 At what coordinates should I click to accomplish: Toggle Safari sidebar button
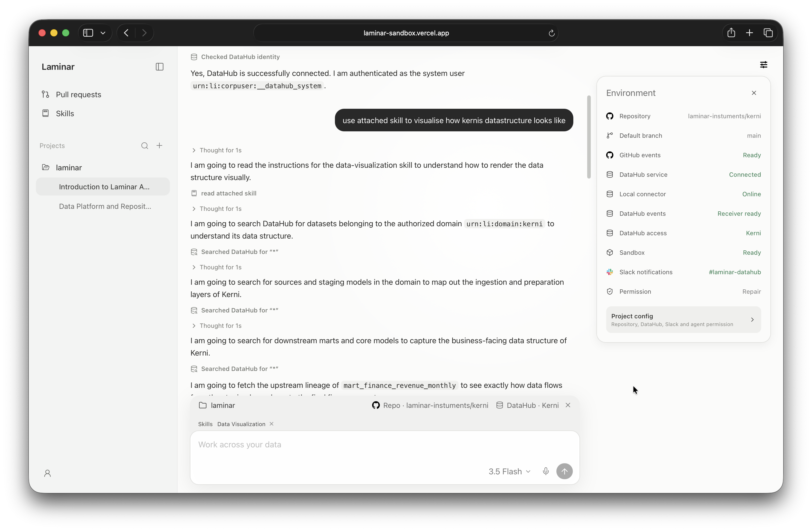point(88,33)
